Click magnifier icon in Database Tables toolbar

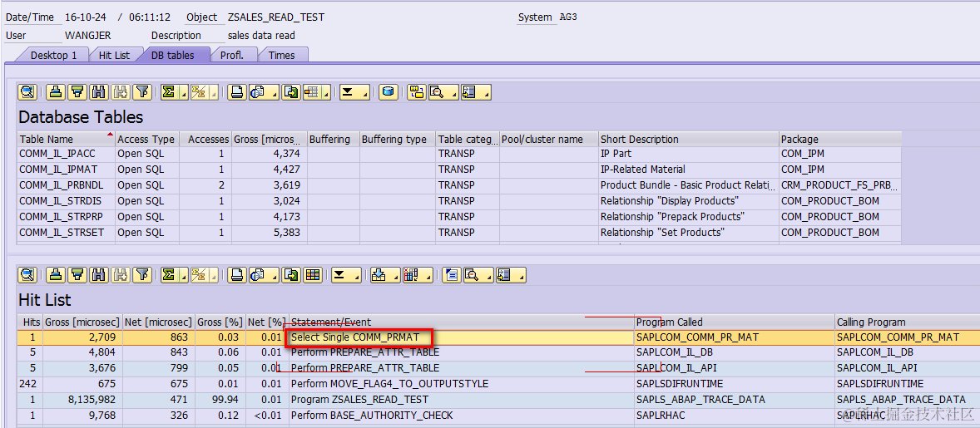click(436, 92)
